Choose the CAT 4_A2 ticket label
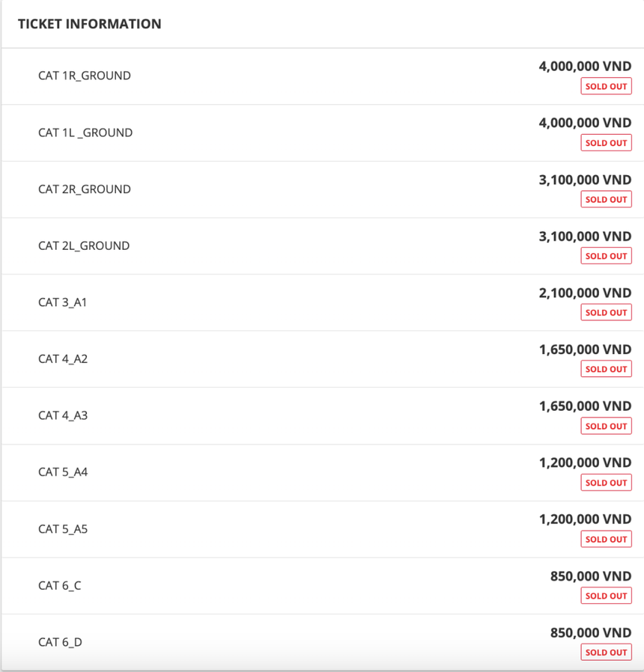 (63, 359)
